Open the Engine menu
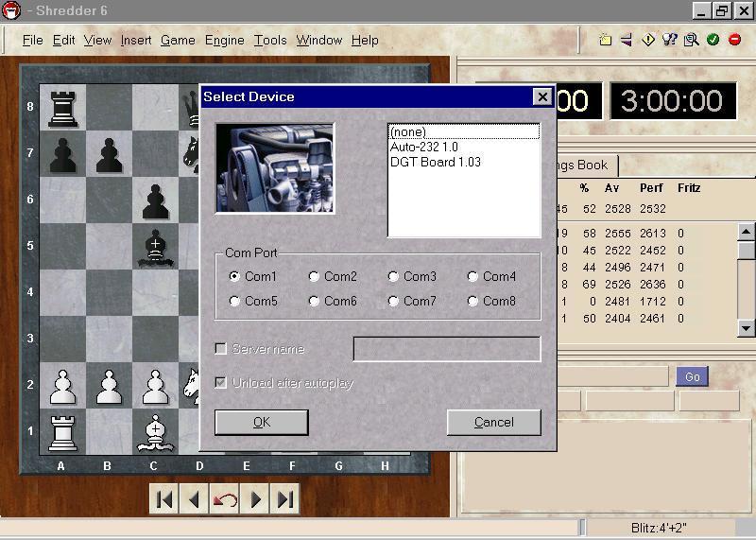Image resolution: width=756 pixels, height=540 pixels. click(224, 40)
